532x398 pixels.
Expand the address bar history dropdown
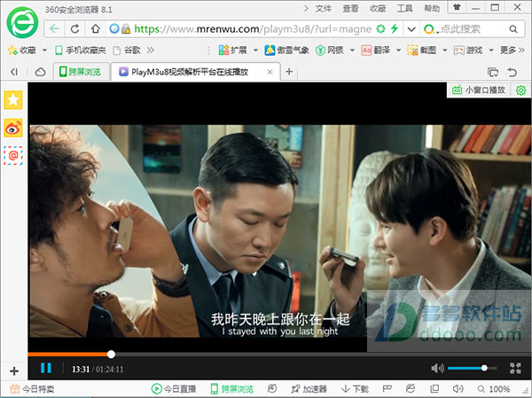point(411,29)
